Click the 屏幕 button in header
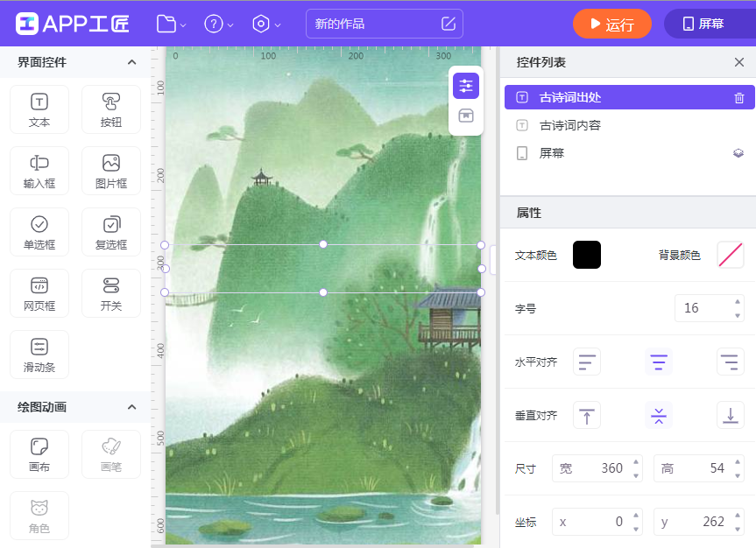This screenshot has width=756, height=548. [x=710, y=24]
